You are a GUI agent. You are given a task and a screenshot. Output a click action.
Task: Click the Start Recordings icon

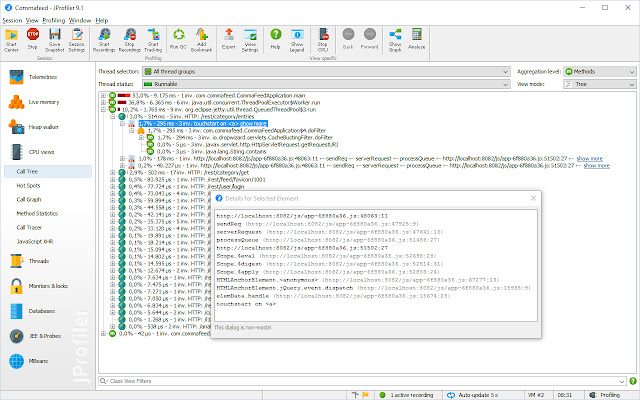point(104,40)
